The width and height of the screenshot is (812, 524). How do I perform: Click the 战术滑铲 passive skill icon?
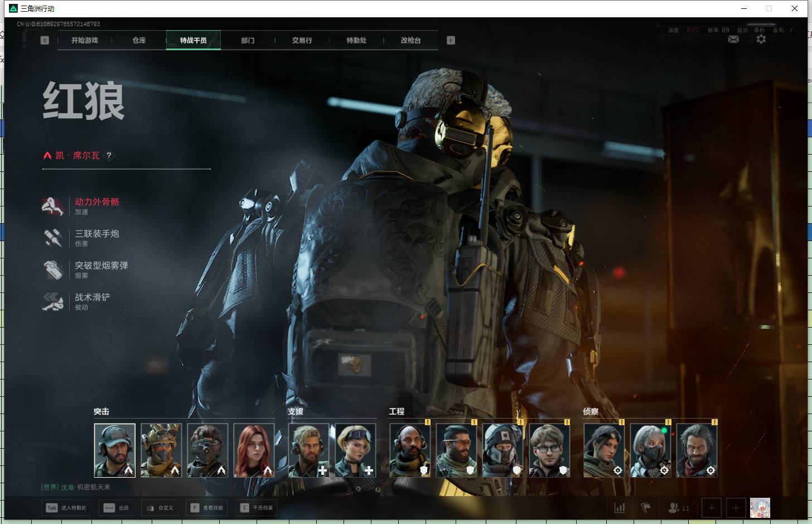(53, 301)
